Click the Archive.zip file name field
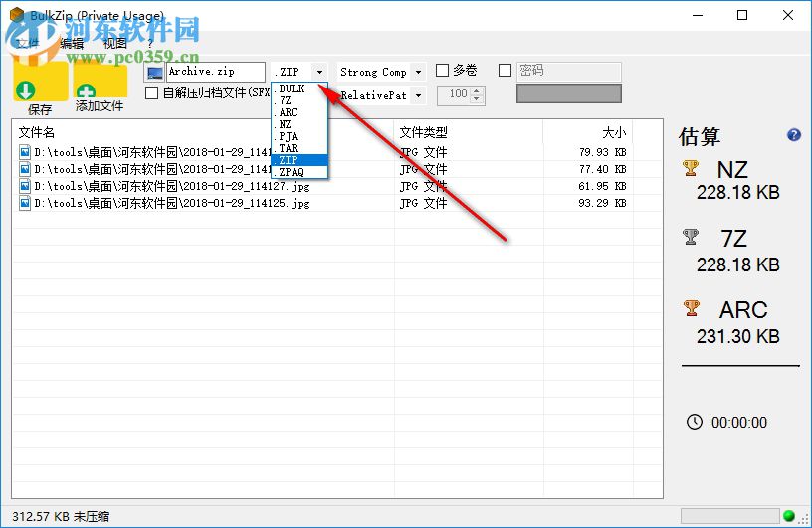 coord(216,72)
